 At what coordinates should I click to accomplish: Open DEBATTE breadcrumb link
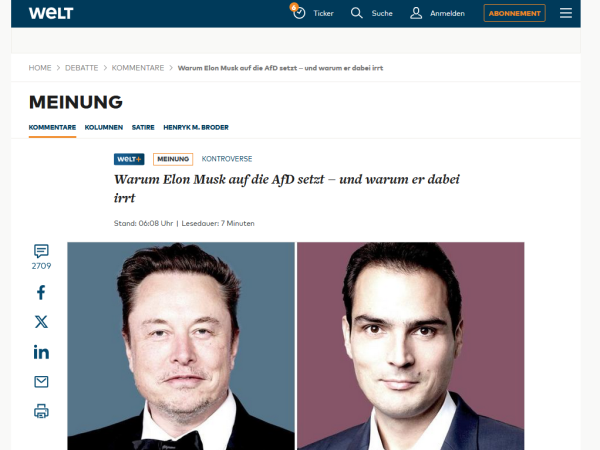pyautogui.click(x=82, y=68)
